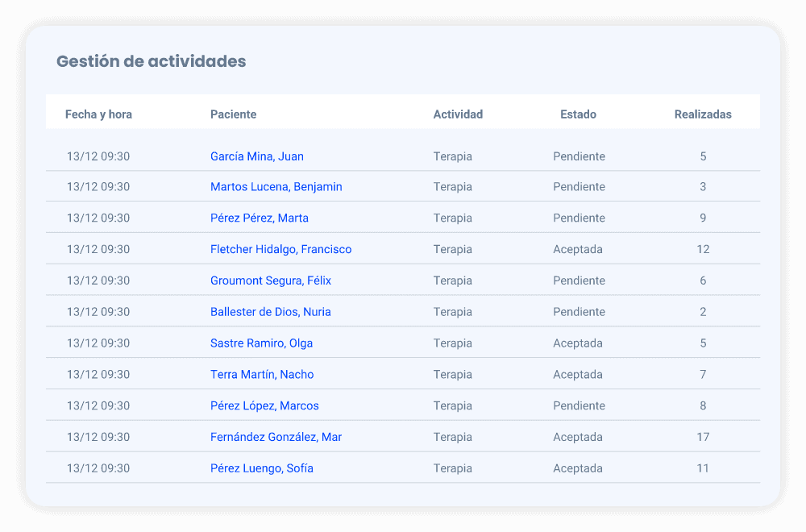Click Pendiente status in García Mina row
Image resolution: width=806 pixels, height=532 pixels.
[579, 156]
